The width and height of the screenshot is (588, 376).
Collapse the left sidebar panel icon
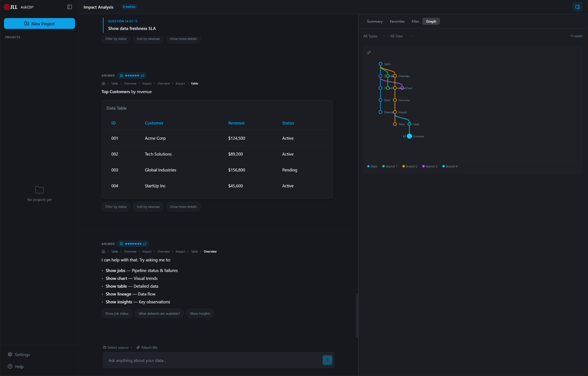pos(70,7)
